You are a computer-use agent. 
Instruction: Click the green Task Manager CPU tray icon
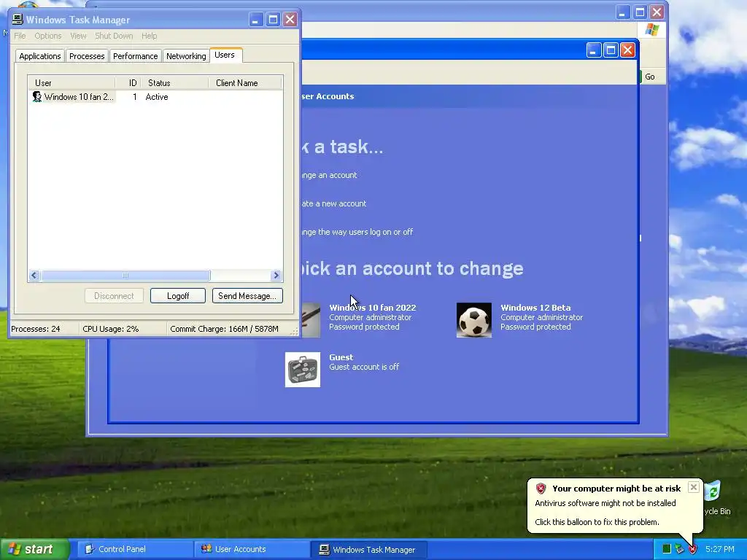pyautogui.click(x=667, y=549)
